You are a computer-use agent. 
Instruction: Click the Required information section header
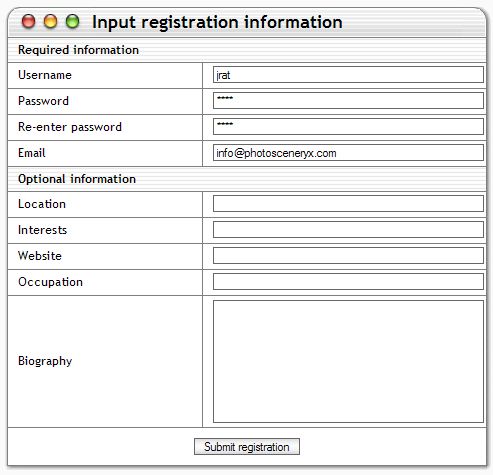point(247,50)
